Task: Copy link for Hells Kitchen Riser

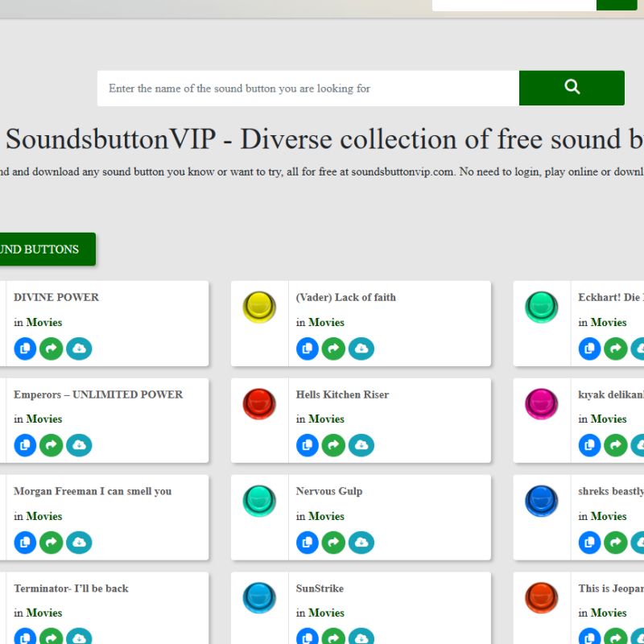Action: pyautogui.click(x=308, y=445)
